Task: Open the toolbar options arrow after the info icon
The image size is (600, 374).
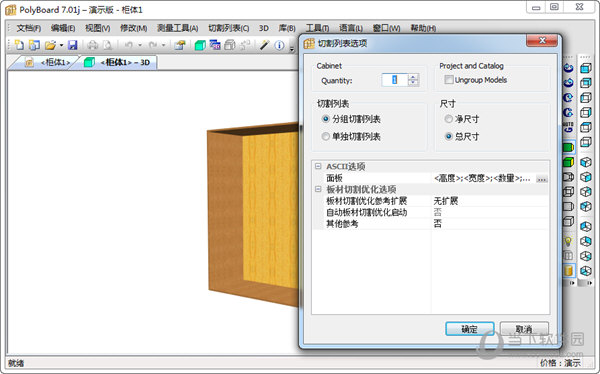Action: click(x=292, y=49)
